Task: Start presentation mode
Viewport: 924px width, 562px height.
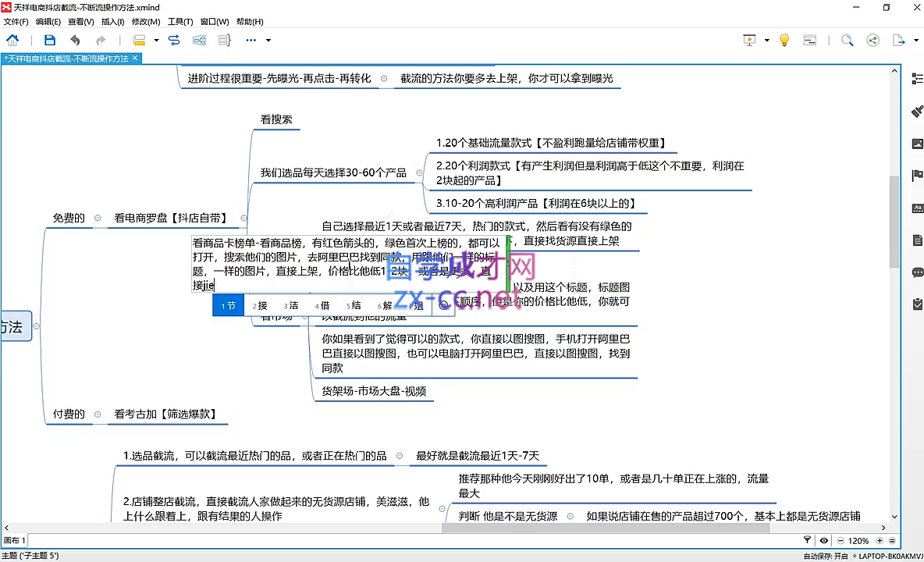Action: (x=749, y=40)
